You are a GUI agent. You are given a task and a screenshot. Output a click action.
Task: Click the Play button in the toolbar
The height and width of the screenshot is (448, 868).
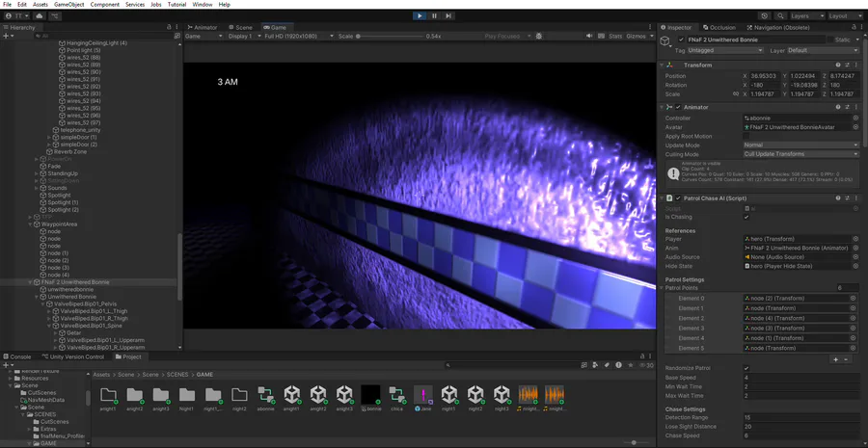[x=420, y=15]
